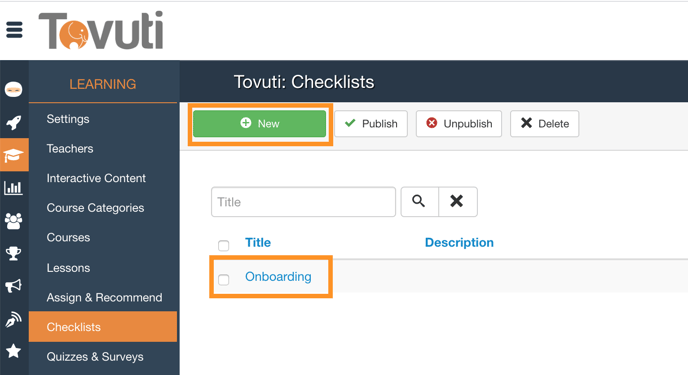Click the rocket icon in sidebar
Viewport: 688px width, 375px height.
point(14,122)
